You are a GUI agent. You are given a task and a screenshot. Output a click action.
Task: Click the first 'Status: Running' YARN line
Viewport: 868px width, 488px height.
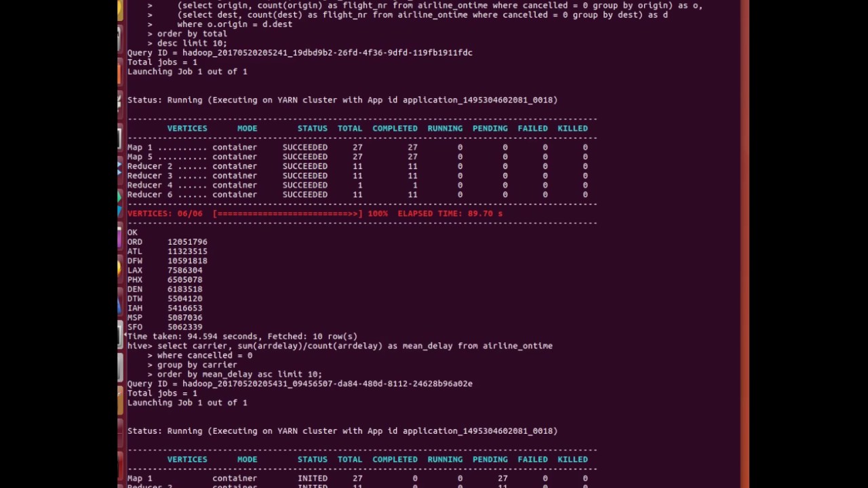pos(342,100)
